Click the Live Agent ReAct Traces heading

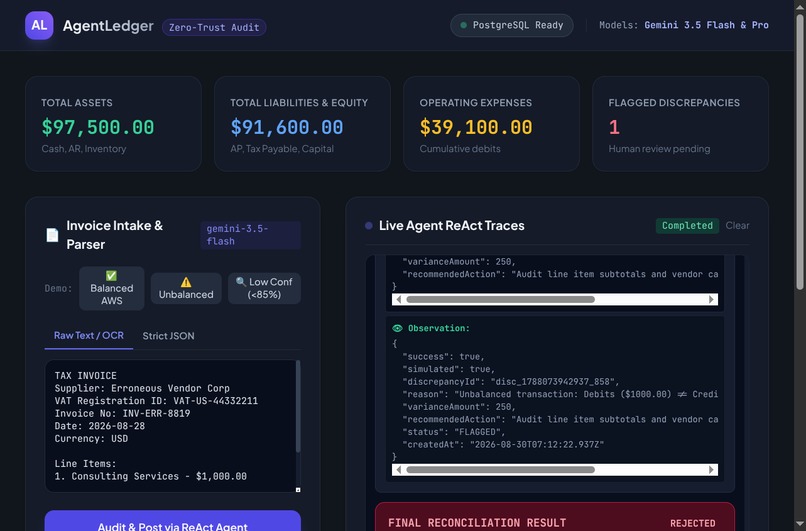451,225
